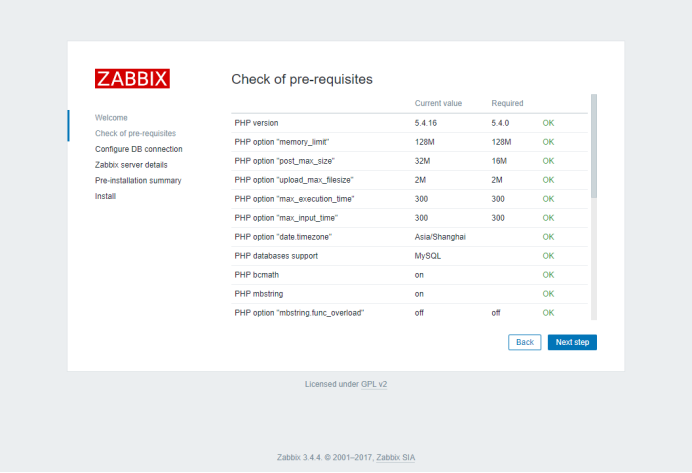The height and width of the screenshot is (473, 692).
Task: Click the 16M required post_max_size value
Action: click(x=499, y=161)
